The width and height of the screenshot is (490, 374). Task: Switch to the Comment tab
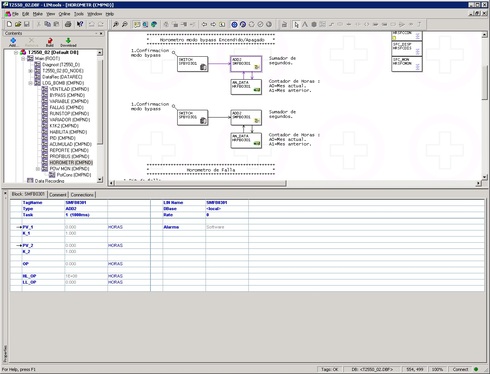pyautogui.click(x=58, y=195)
